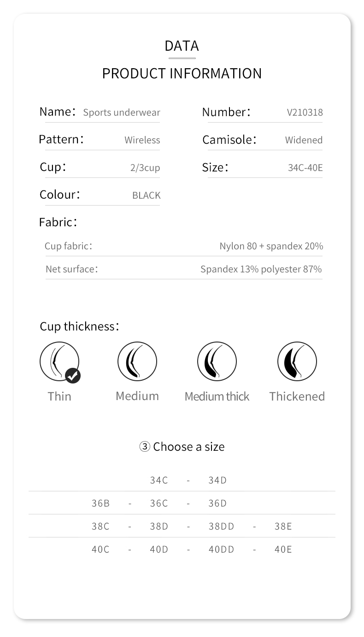The height and width of the screenshot is (637, 364).
Task: Click the Choose a size heading
Action: pos(182,447)
